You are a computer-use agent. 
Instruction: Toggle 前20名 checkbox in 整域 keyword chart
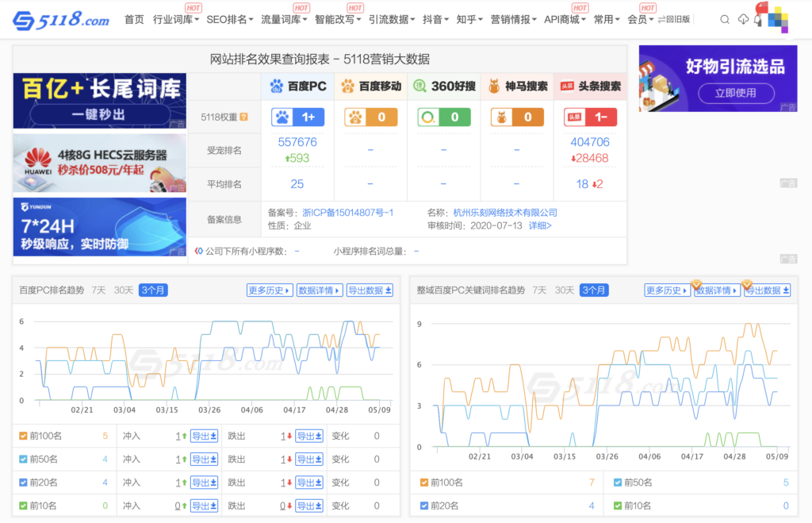(424, 506)
